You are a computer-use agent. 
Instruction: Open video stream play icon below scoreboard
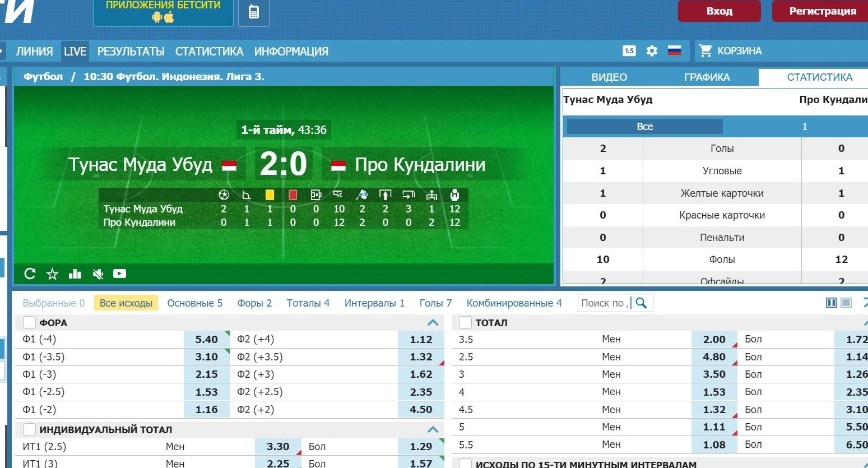click(119, 274)
